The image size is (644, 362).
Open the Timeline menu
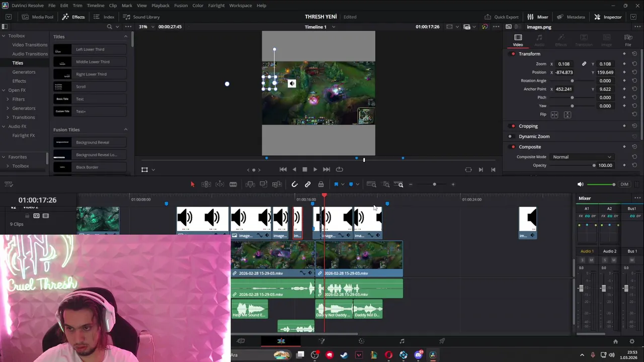[96, 6]
